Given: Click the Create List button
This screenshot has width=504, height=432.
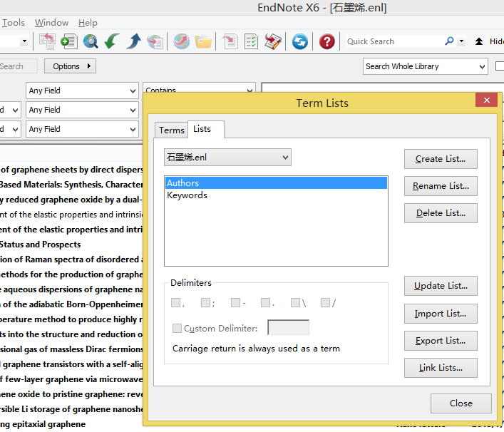Looking at the screenshot, I should 441,159.
